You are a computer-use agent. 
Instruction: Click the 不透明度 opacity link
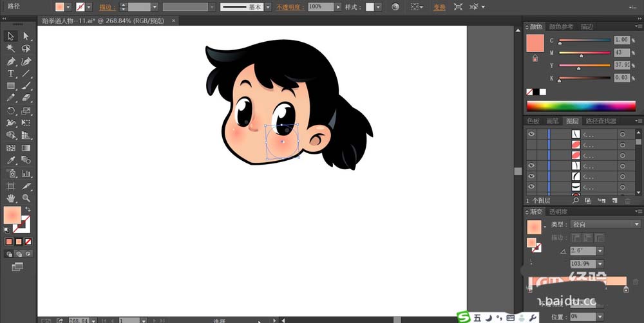coord(290,7)
